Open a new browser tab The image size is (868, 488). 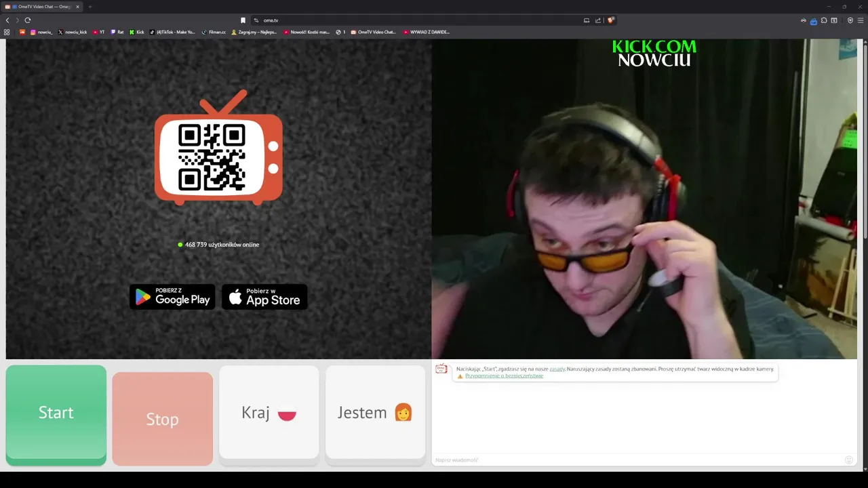click(x=90, y=7)
